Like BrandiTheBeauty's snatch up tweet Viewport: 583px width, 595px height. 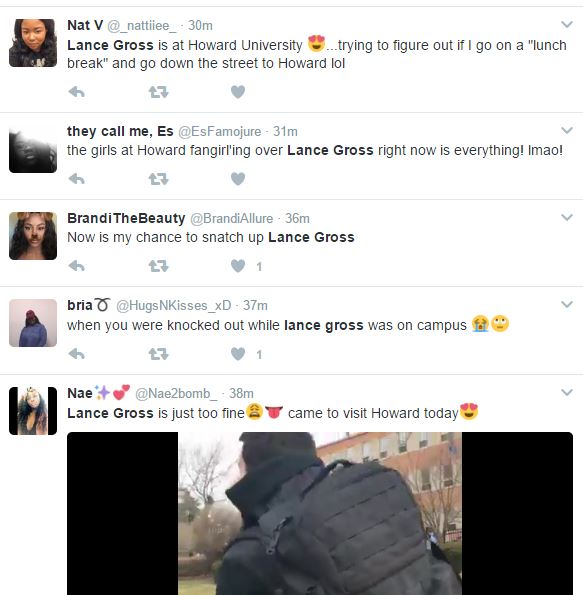pyautogui.click(x=238, y=266)
